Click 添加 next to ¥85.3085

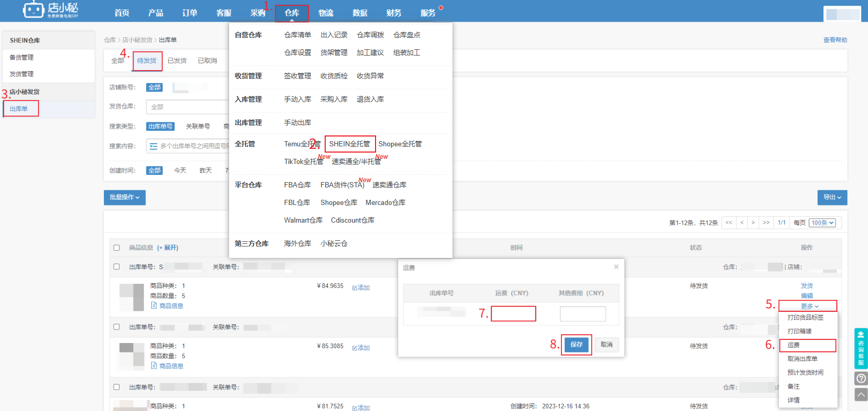pyautogui.click(x=361, y=348)
